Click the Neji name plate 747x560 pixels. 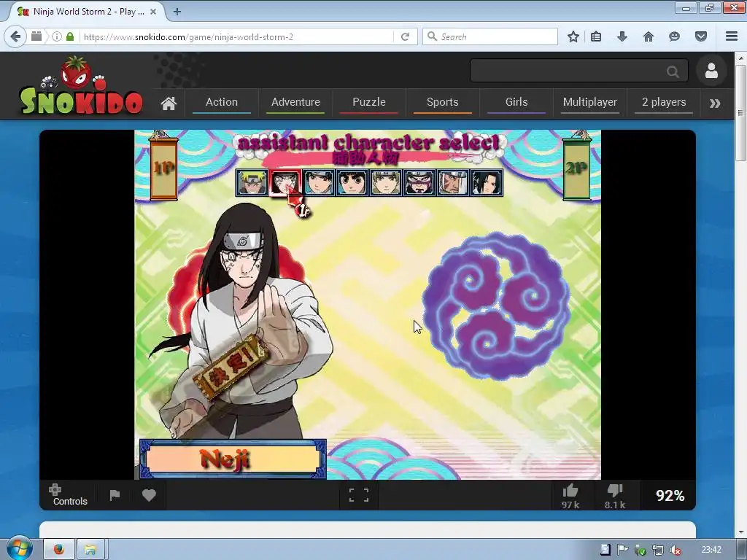(233, 459)
